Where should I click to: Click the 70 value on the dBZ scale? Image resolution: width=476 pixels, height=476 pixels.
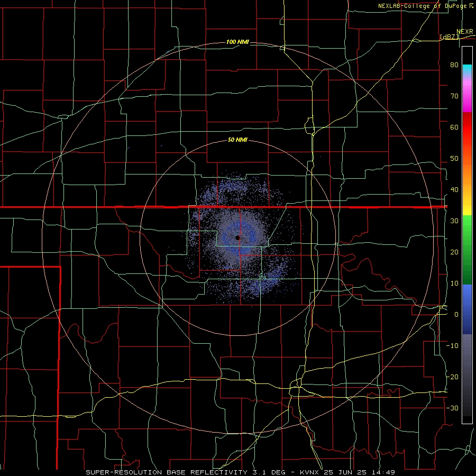tap(454, 96)
